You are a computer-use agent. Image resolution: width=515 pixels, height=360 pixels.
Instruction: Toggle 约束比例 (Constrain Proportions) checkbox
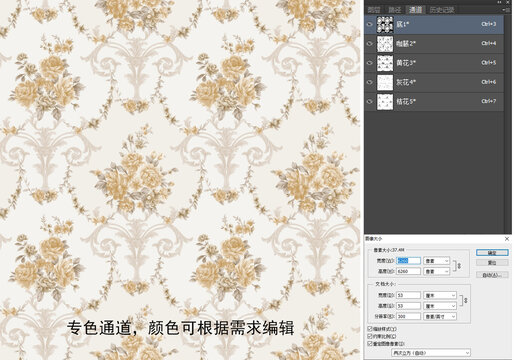(x=370, y=336)
